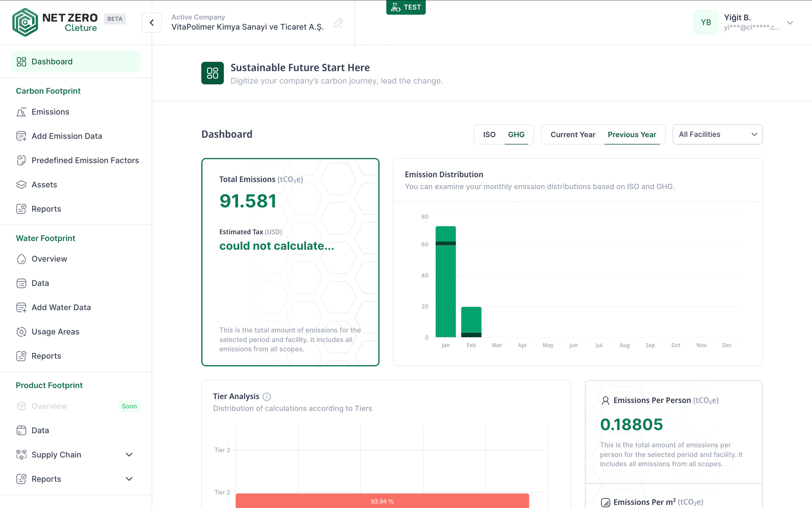Viewport: 812px width, 508px height.
Task: Click the Water Footprint section heading
Action: click(x=45, y=238)
